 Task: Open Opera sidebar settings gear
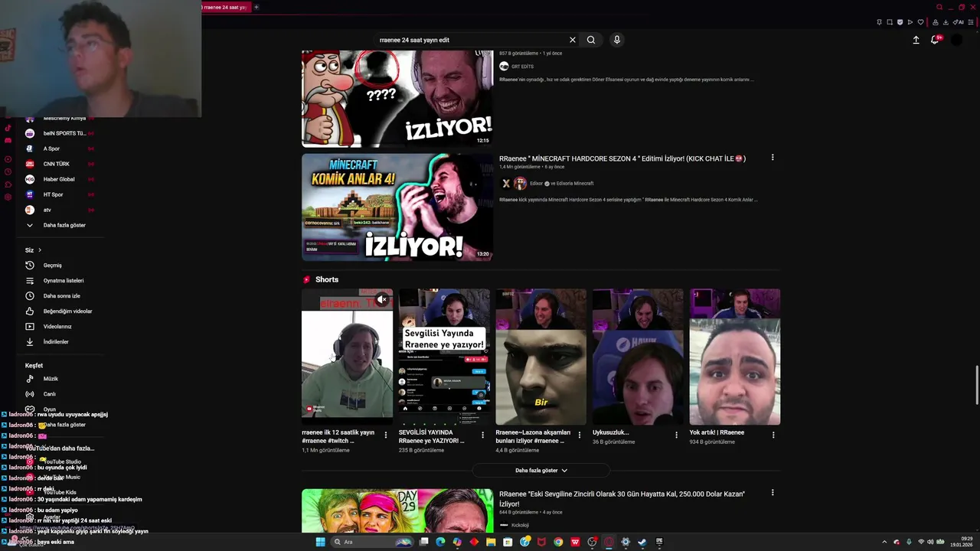(8, 197)
